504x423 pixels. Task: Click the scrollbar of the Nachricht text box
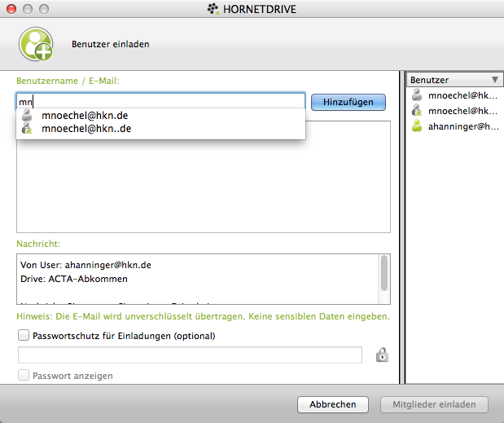pos(383,273)
